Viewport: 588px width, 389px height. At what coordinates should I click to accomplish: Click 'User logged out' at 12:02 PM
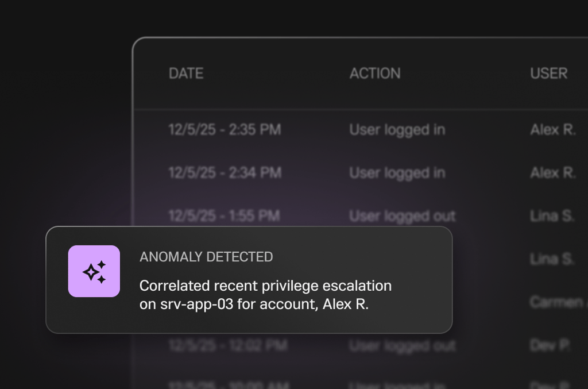point(402,345)
